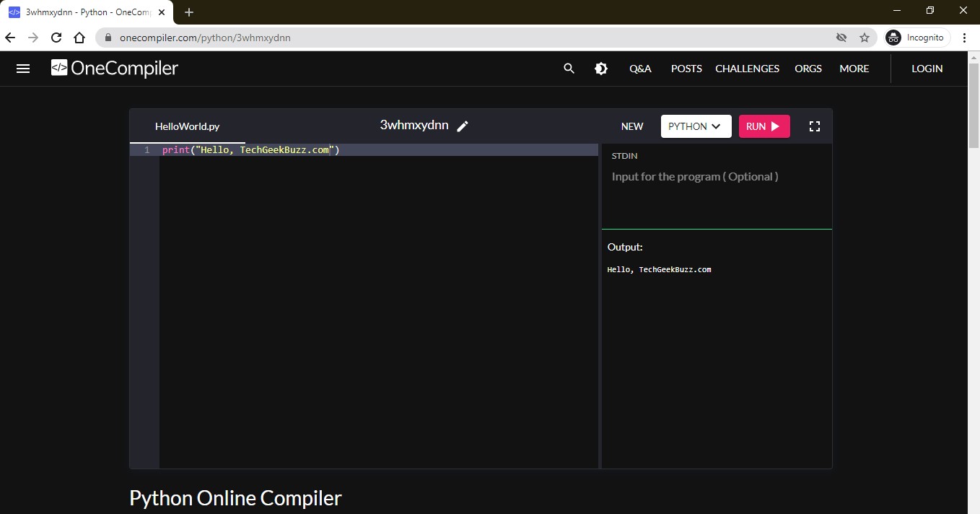Toggle the dark mode icon

point(601,69)
